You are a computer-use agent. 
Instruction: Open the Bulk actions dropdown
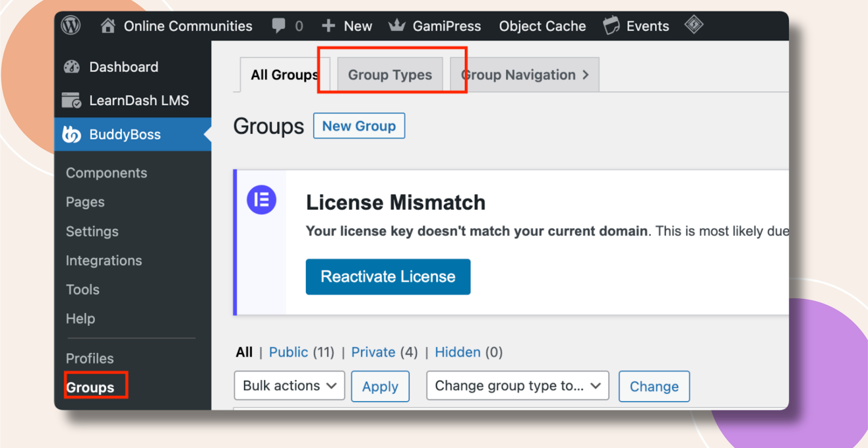(x=290, y=386)
